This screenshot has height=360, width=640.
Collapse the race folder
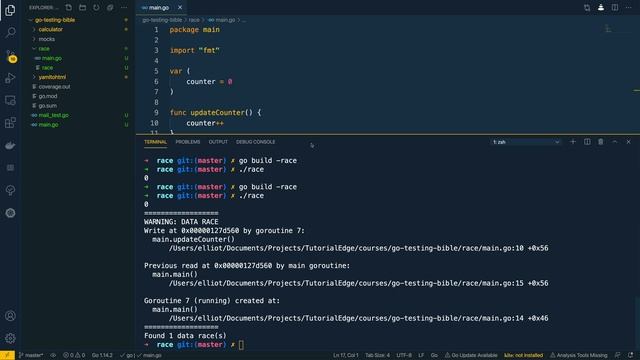click(x=44, y=49)
